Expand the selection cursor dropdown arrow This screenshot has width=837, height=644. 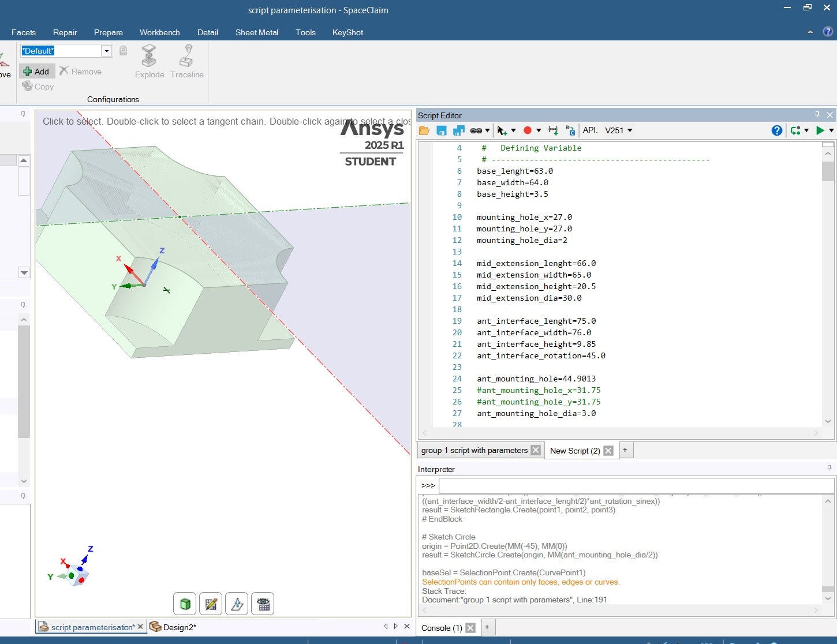coord(513,130)
